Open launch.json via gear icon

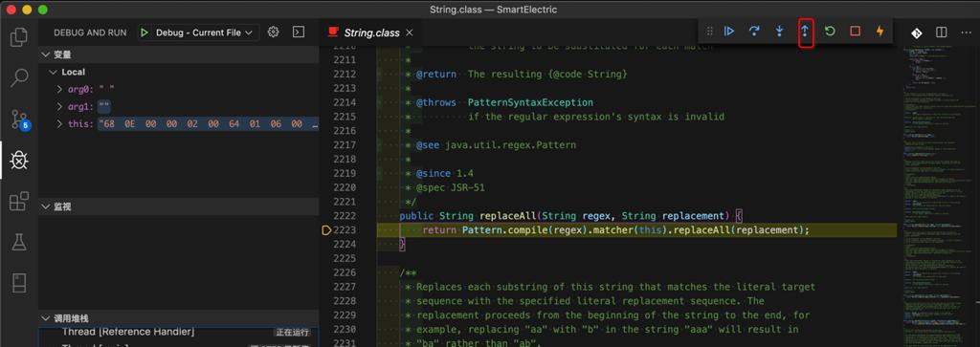(x=273, y=33)
